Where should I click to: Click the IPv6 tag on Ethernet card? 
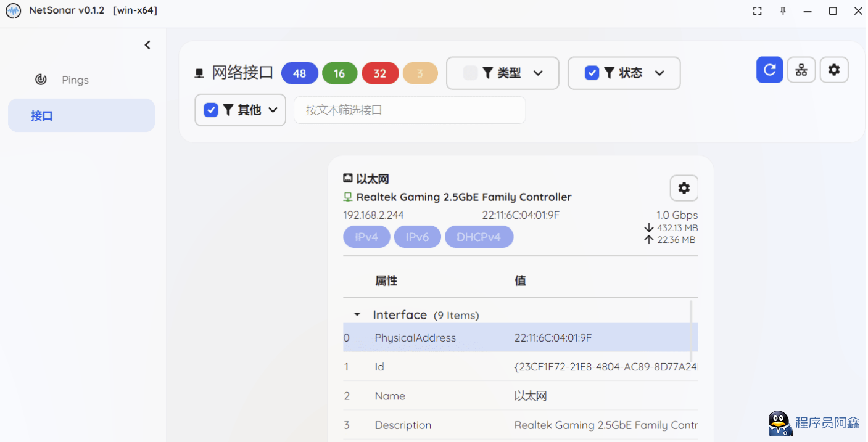tap(417, 237)
